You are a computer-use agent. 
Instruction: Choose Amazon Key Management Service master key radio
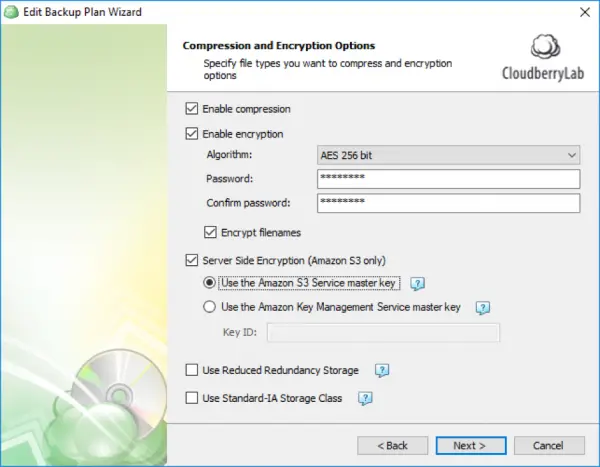point(209,307)
